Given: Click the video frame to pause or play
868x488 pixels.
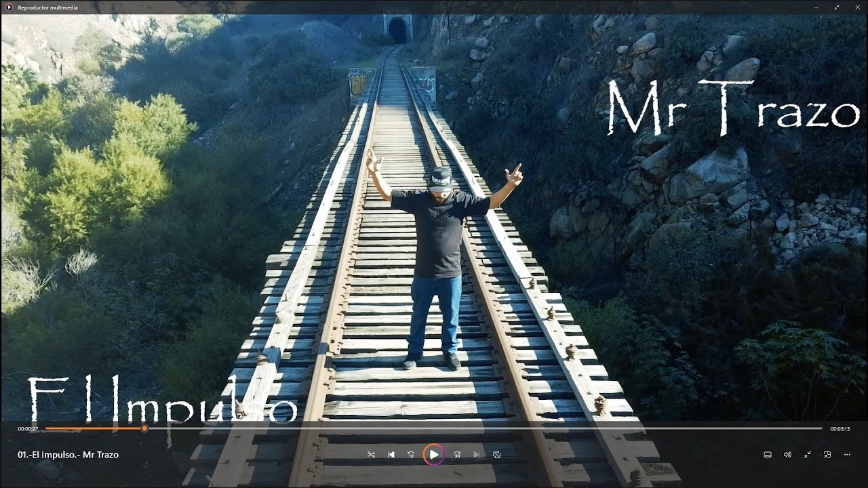Looking at the screenshot, I should (434, 217).
